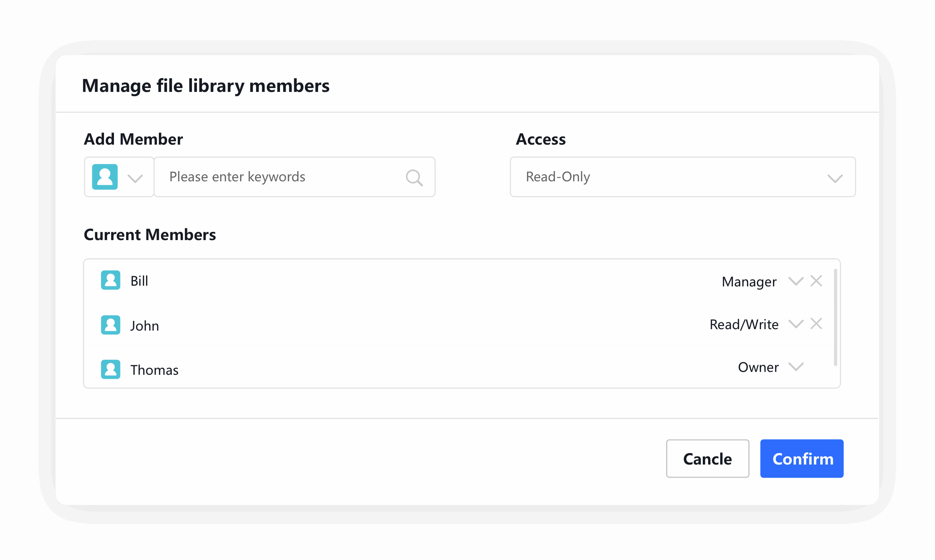Open John's Read/Write role dropdown
935x560 pixels.
[x=796, y=324]
